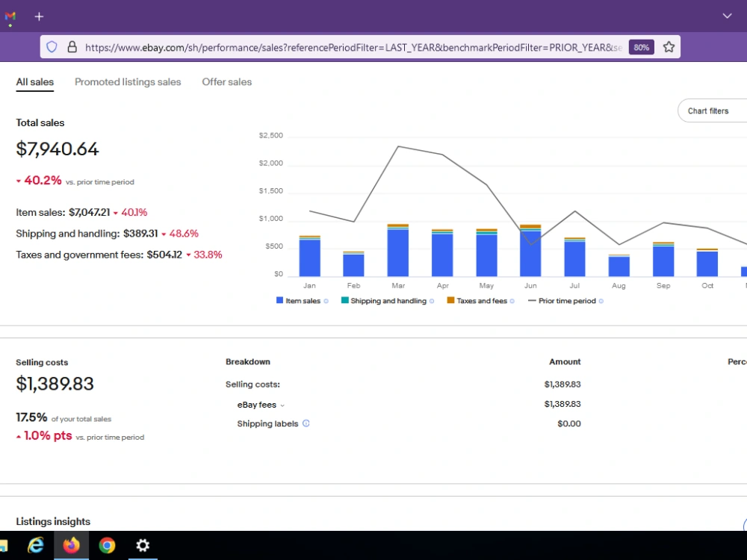Open Settings gear in the taskbar

[143, 545]
